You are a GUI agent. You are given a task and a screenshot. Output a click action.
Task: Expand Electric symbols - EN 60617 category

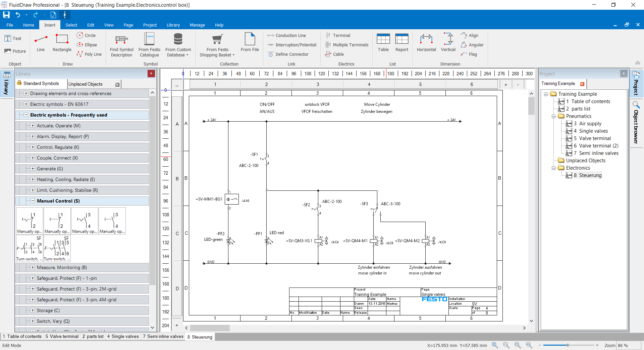coord(26,104)
